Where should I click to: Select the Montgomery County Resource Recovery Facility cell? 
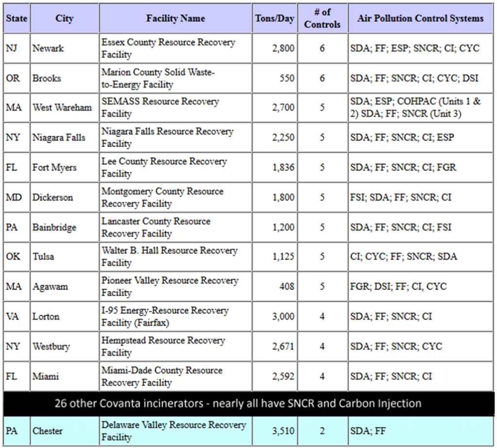coord(162,197)
